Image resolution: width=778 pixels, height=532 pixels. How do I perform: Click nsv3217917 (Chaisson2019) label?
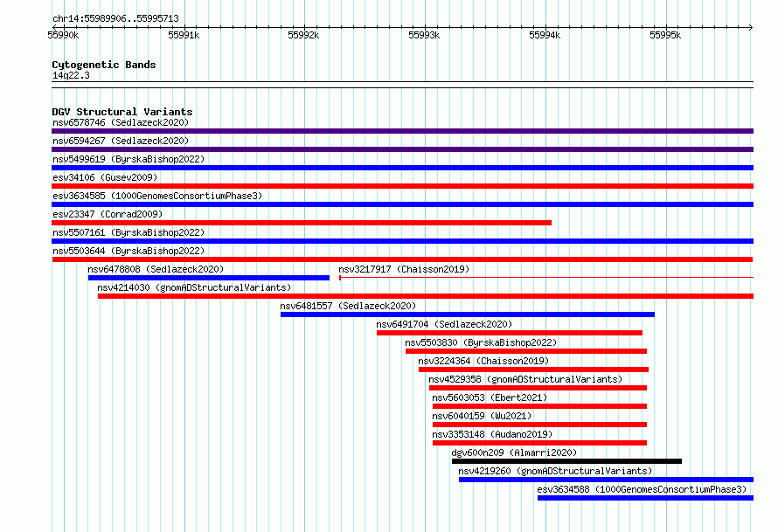tap(404, 269)
